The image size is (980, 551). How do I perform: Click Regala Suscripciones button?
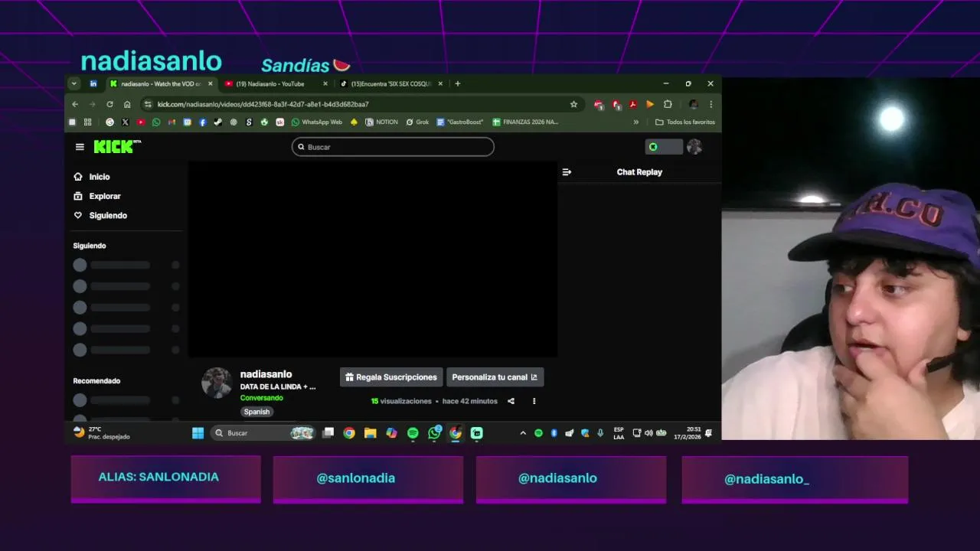391,377
